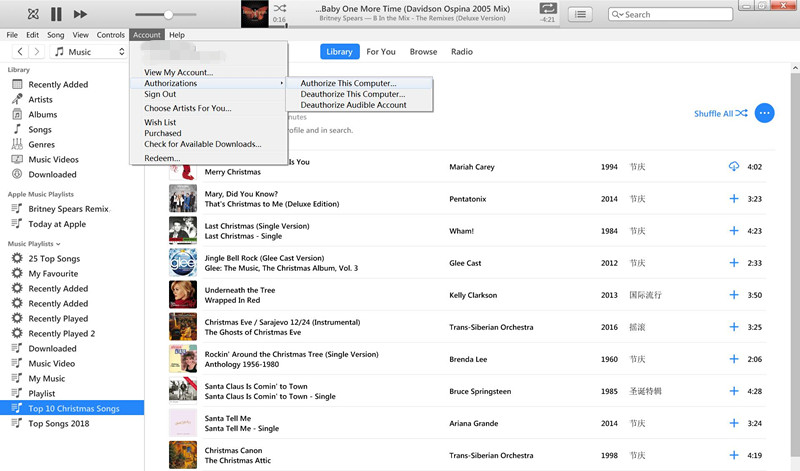Open the Song menu
Image resolution: width=800 pixels, height=471 pixels.
pos(56,35)
